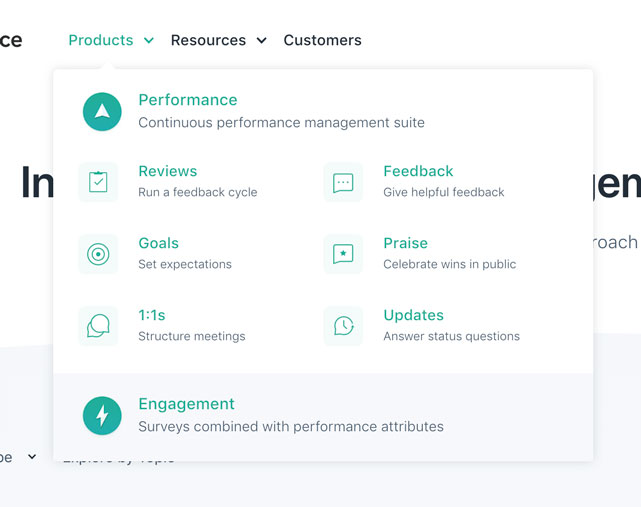
Task: Expand the Resources dropdown chevron
Action: pos(261,41)
